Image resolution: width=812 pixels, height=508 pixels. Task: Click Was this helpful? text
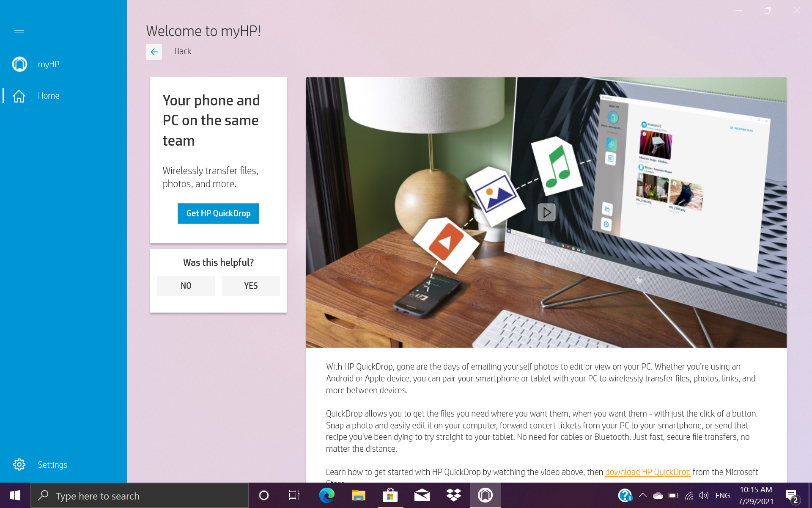[218, 262]
